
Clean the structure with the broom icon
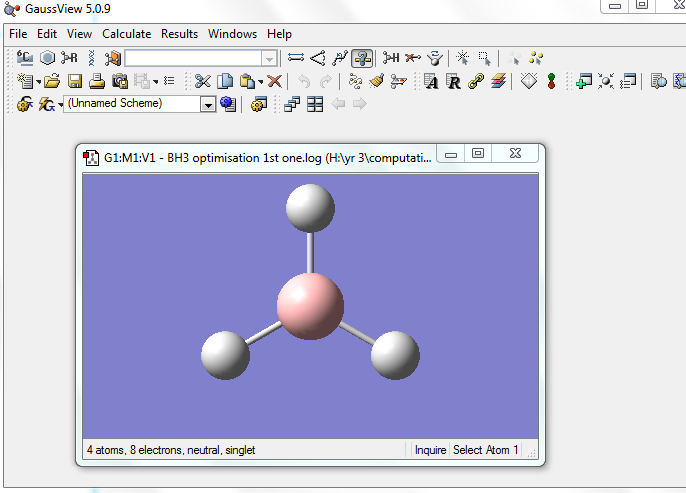tap(377, 81)
